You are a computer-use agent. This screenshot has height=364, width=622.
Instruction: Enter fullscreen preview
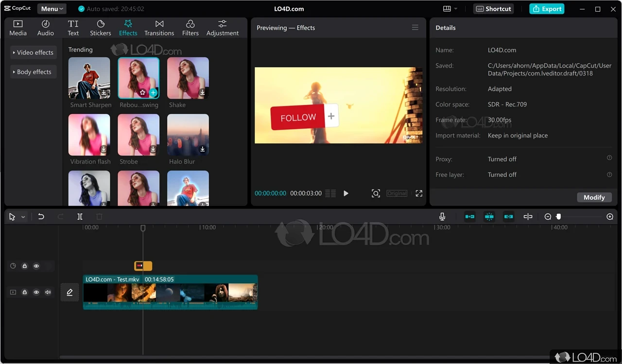tap(419, 193)
